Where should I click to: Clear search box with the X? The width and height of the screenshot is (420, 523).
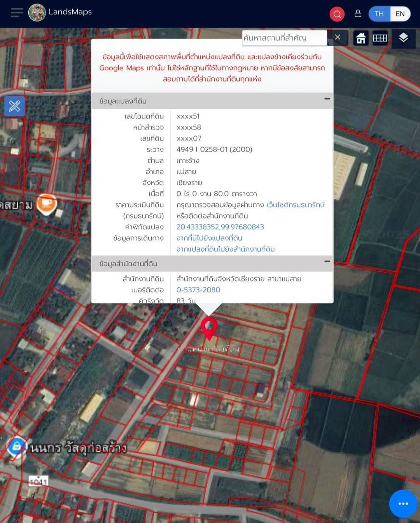pos(338,37)
